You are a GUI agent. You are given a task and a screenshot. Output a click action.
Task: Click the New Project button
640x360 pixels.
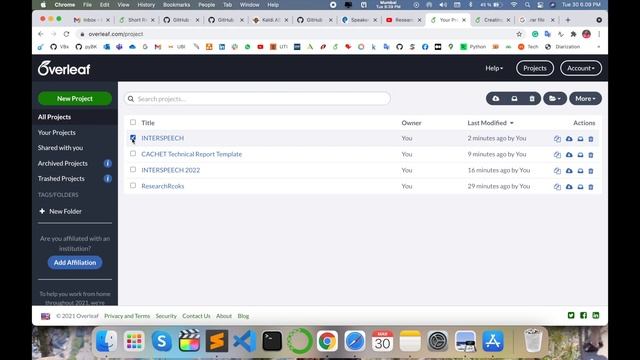(75, 98)
